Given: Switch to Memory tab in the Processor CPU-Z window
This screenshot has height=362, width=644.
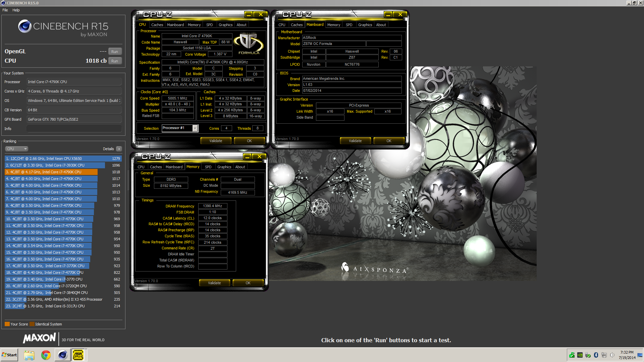Looking at the screenshot, I should pyautogui.click(x=194, y=25).
